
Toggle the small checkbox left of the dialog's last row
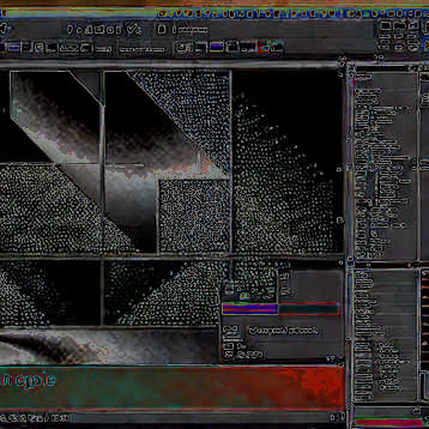[228, 355]
